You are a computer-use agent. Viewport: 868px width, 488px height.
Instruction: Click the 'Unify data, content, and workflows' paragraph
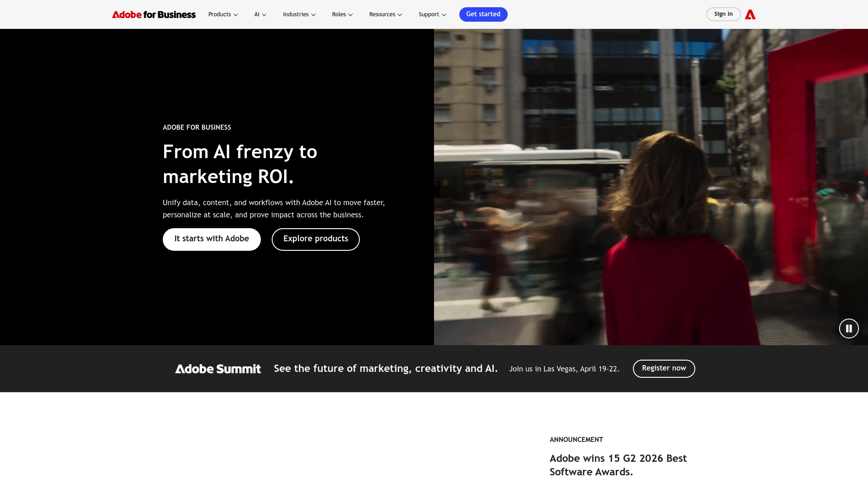click(x=274, y=209)
